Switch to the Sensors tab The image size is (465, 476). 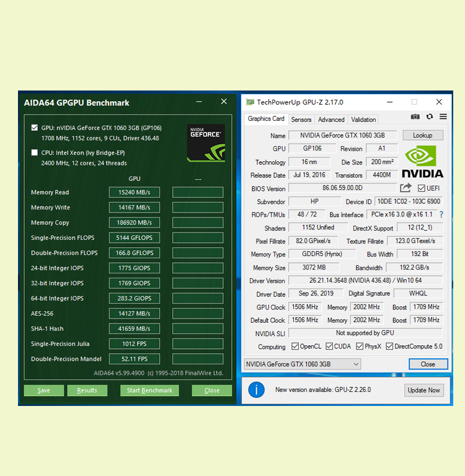pos(301,120)
